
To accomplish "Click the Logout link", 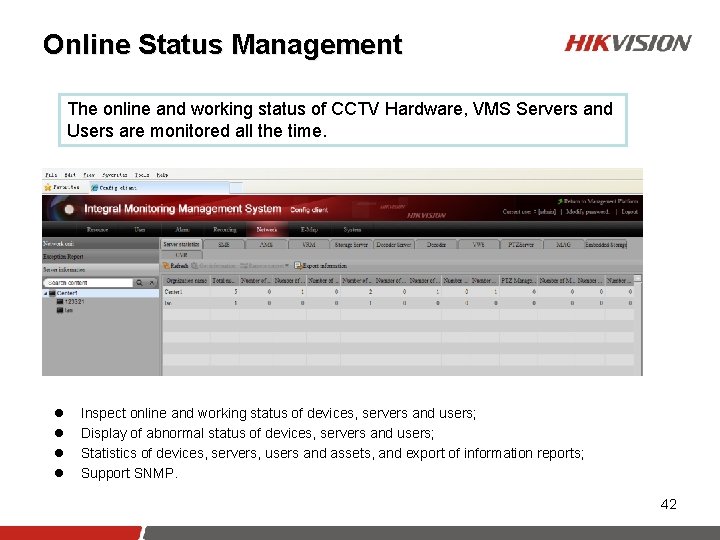I will pyautogui.click(x=630, y=212).
